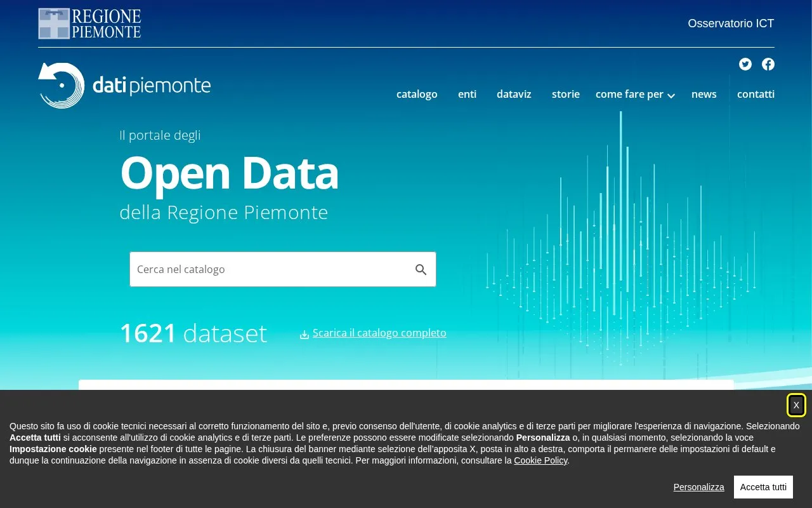Screen dimensions: 812x508
Task: Click the Personalizza cookie link
Action: (698, 487)
